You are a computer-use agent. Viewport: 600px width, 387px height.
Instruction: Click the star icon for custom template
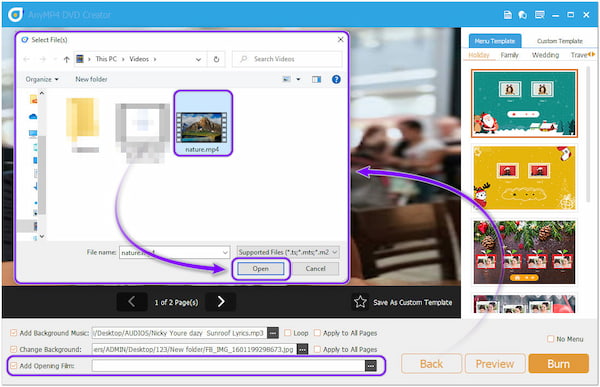point(360,302)
